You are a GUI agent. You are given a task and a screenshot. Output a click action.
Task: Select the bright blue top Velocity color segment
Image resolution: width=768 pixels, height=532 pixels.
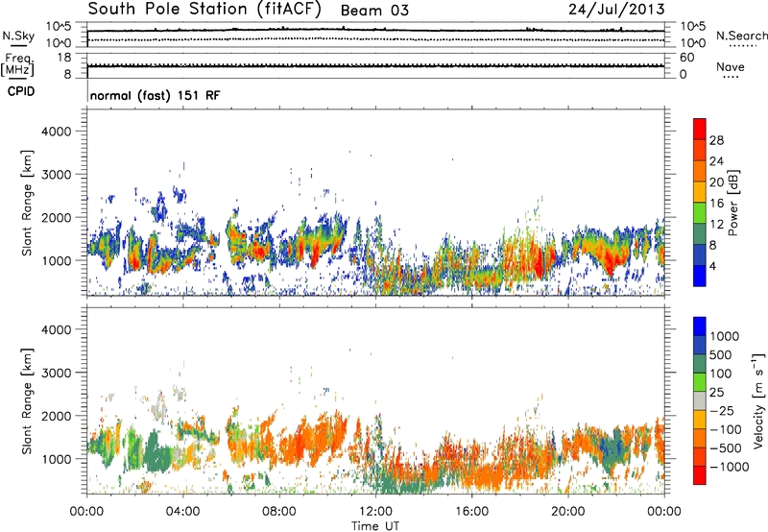click(x=700, y=326)
